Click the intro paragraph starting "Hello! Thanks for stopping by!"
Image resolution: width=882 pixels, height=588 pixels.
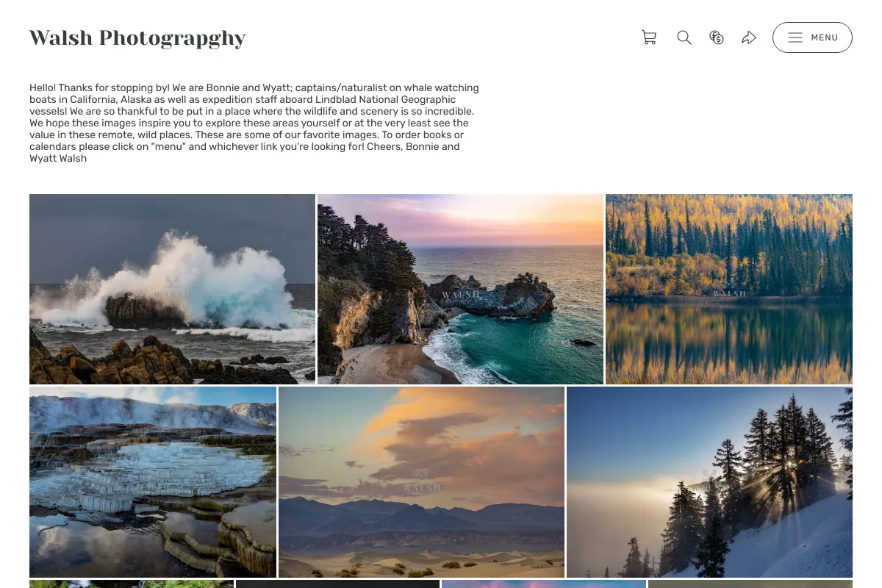(x=254, y=123)
